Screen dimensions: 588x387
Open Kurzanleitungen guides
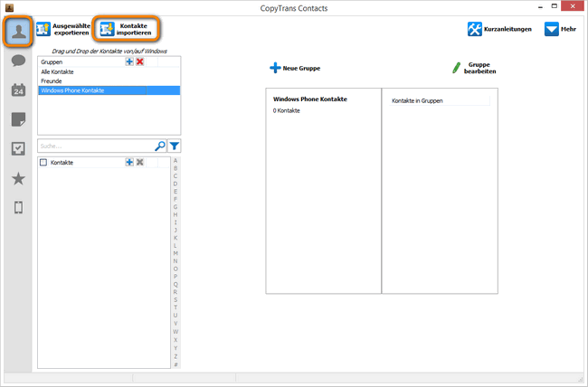point(499,29)
